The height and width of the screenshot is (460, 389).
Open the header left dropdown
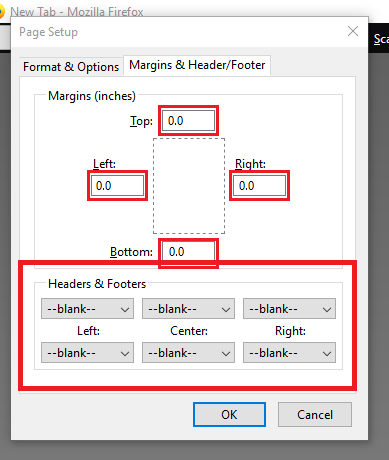coord(87,309)
